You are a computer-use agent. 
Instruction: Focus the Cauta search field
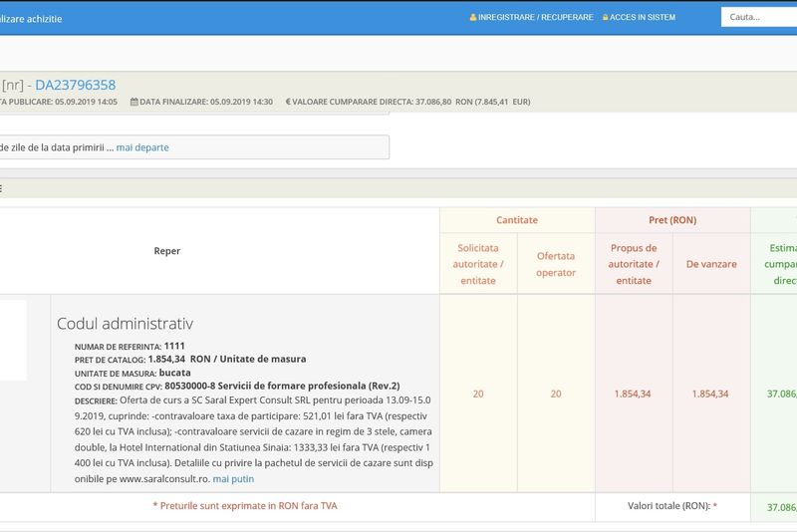(x=757, y=17)
